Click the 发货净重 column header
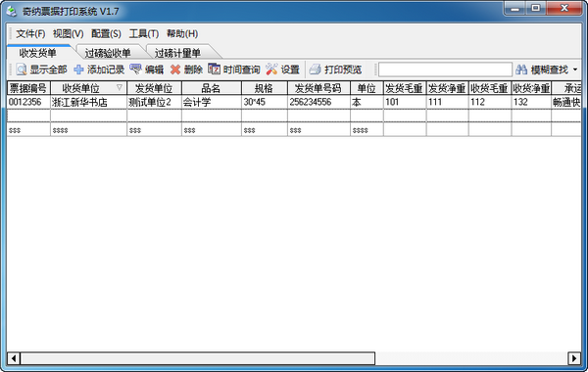This screenshot has height=372, width=588. 448,88
